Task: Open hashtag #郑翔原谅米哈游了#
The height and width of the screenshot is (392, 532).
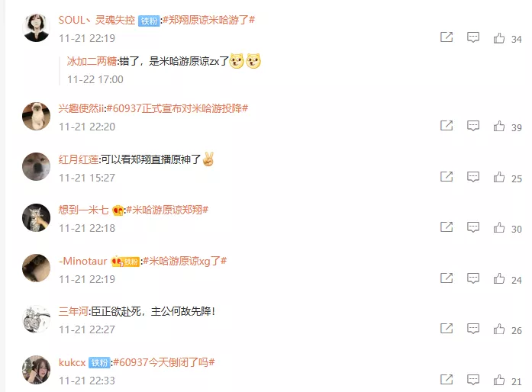Action: point(208,20)
